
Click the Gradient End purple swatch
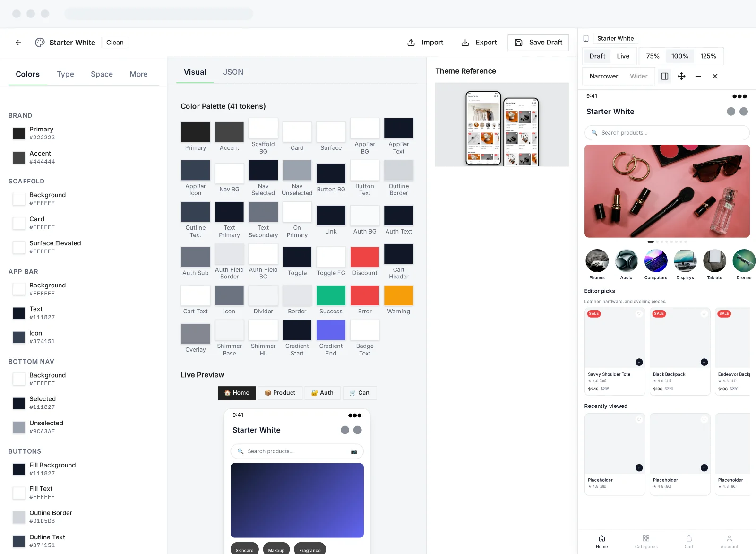331,330
